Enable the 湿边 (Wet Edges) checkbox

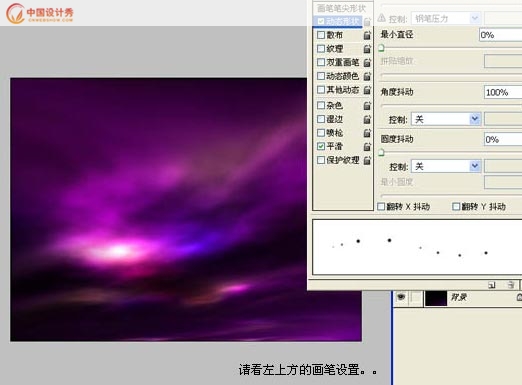coord(321,119)
